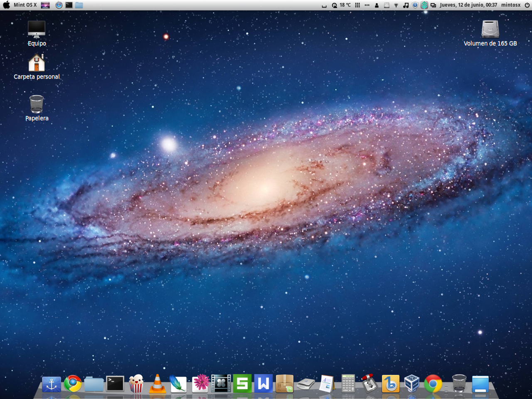The height and width of the screenshot is (399, 532).
Task: Select the Papelera trash icon on desktop
Action: point(37,108)
